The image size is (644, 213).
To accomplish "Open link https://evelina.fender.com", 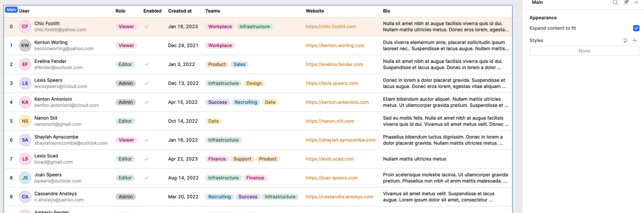I will (x=334, y=64).
